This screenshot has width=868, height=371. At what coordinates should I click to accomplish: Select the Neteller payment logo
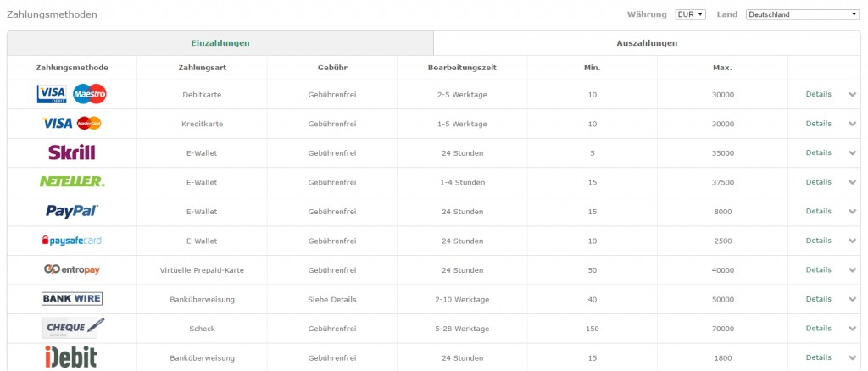[72, 182]
